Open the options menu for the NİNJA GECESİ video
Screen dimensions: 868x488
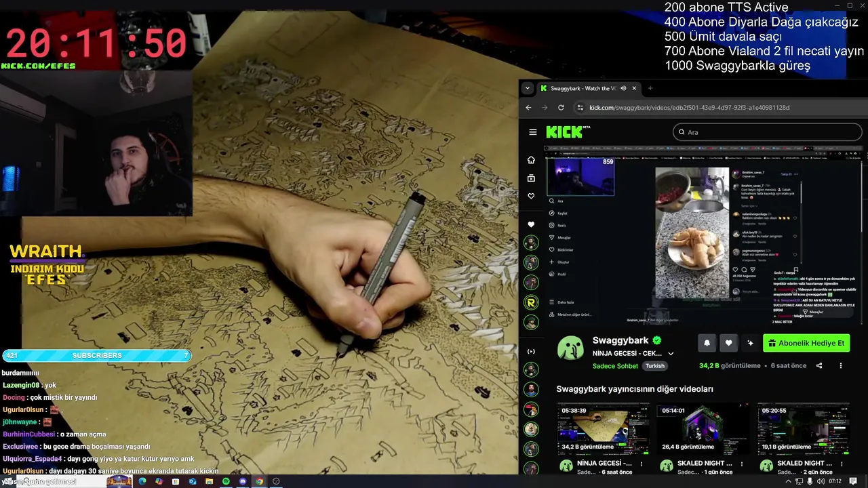(642, 464)
